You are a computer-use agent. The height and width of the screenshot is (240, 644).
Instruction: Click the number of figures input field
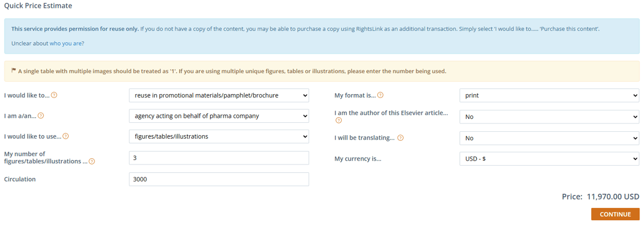click(x=219, y=158)
